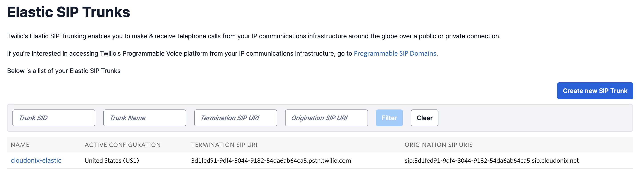Click the United States (US1) configuration cell
The image size is (644, 174).
coord(112,160)
